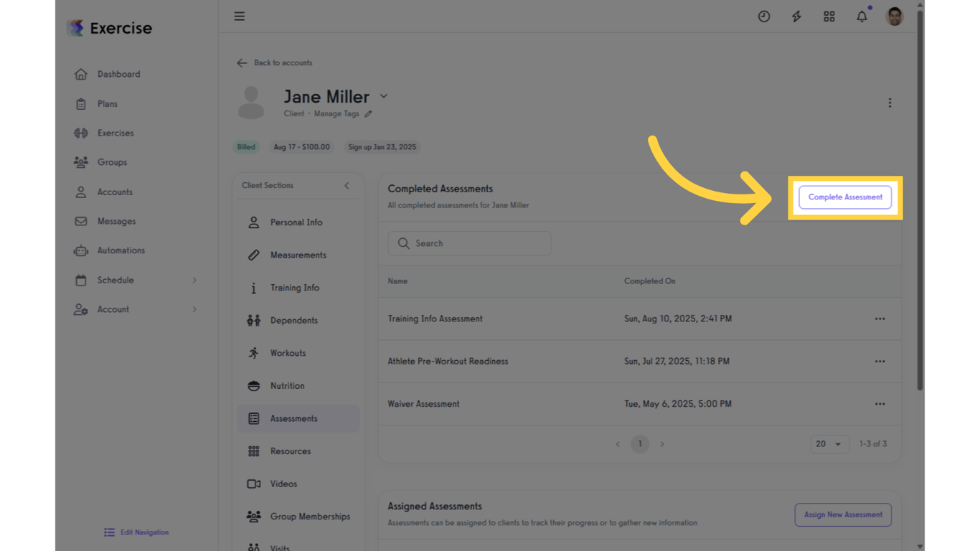Viewport: 980px width, 551px height.
Task: Click the Sign up Jan 23, 2025 badge
Action: tap(382, 147)
